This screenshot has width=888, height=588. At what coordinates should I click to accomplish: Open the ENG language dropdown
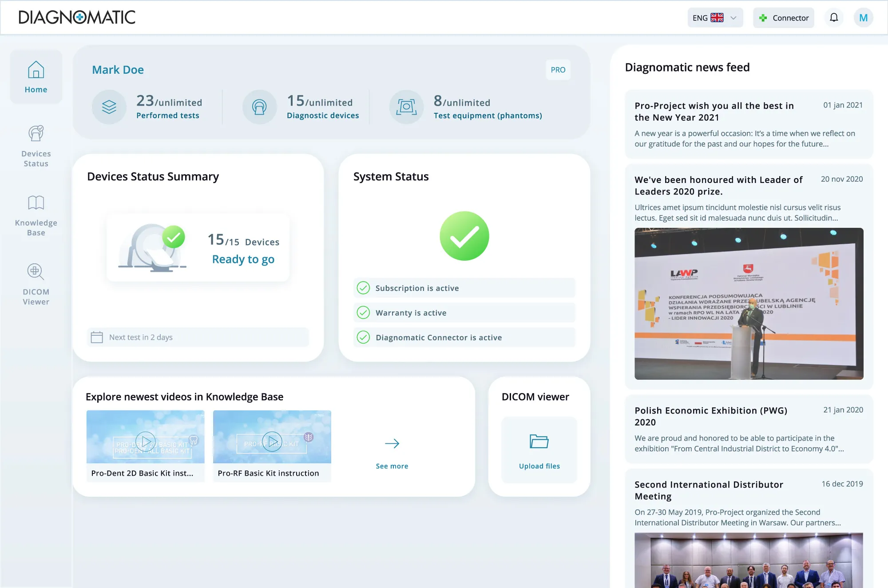pos(715,18)
